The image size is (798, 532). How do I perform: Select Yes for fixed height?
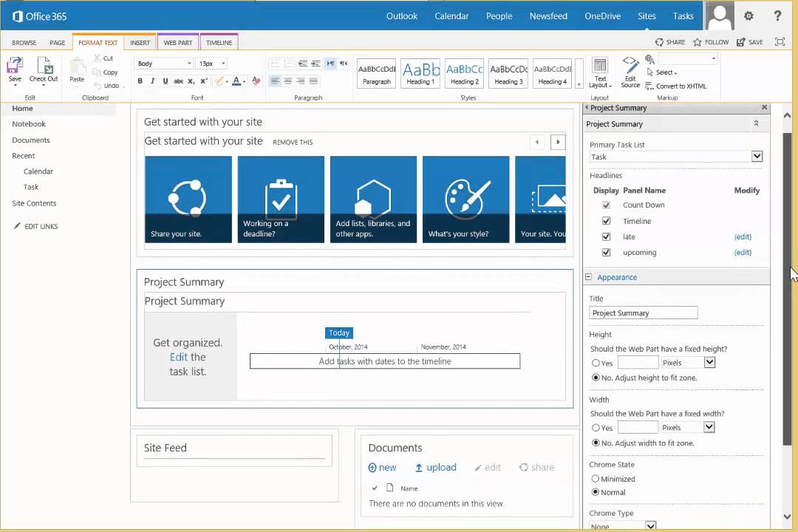click(596, 363)
